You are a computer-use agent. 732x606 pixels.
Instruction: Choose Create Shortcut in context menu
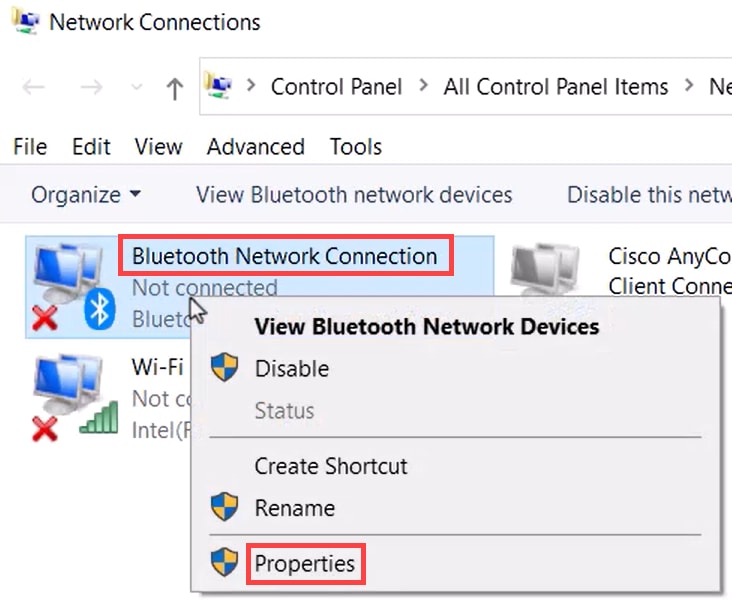pos(331,466)
